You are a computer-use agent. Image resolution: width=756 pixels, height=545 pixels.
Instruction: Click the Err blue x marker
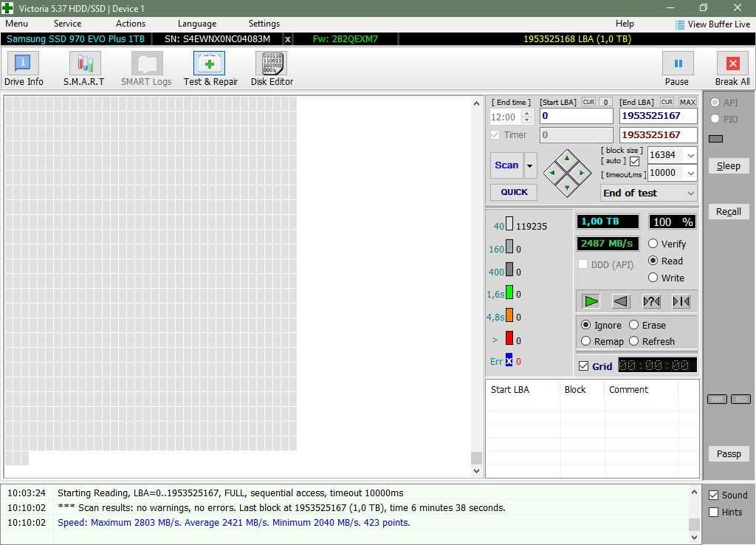[x=509, y=360]
